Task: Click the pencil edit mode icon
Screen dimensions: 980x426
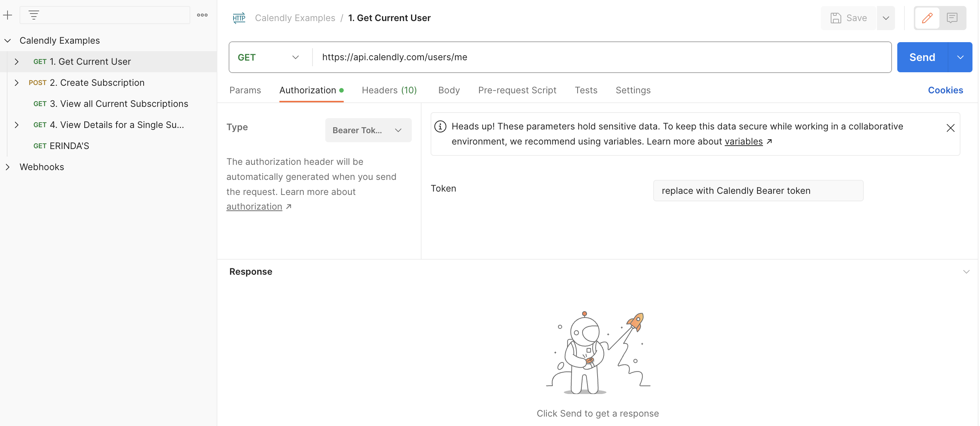Action: pos(927,18)
